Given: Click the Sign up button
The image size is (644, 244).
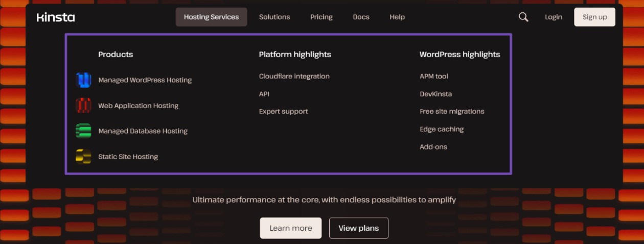Looking at the screenshot, I should pos(594,17).
